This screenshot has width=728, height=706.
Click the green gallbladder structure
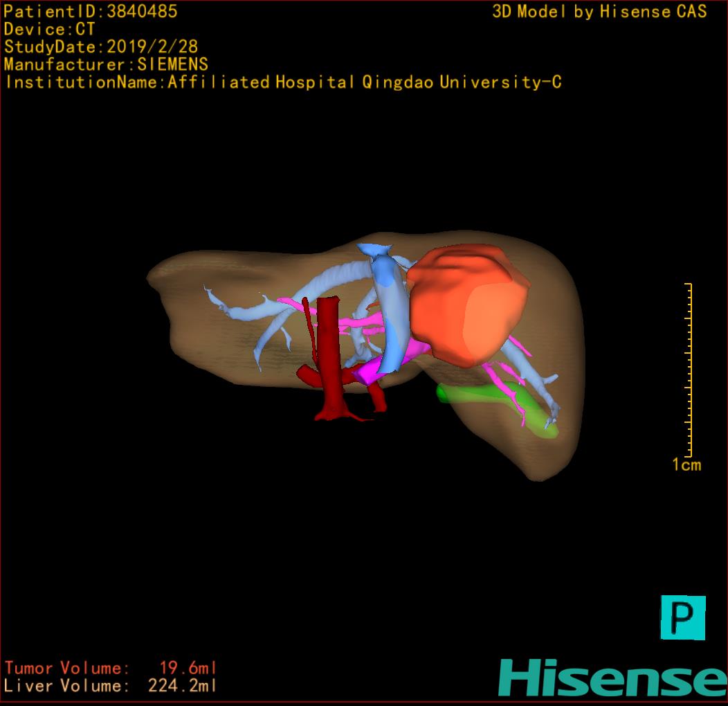click(497, 410)
